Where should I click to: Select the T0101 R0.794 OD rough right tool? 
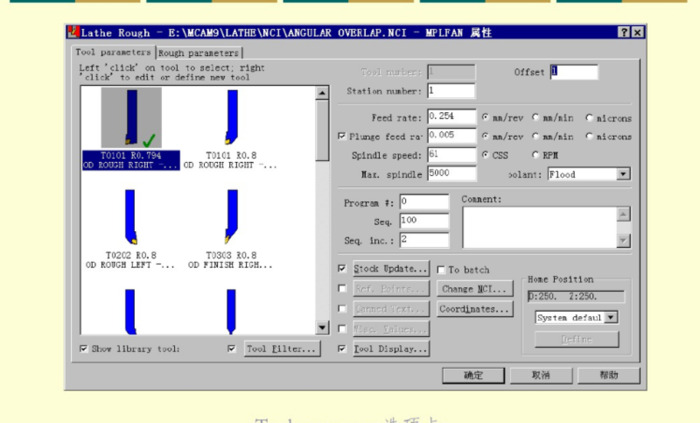tap(130, 118)
